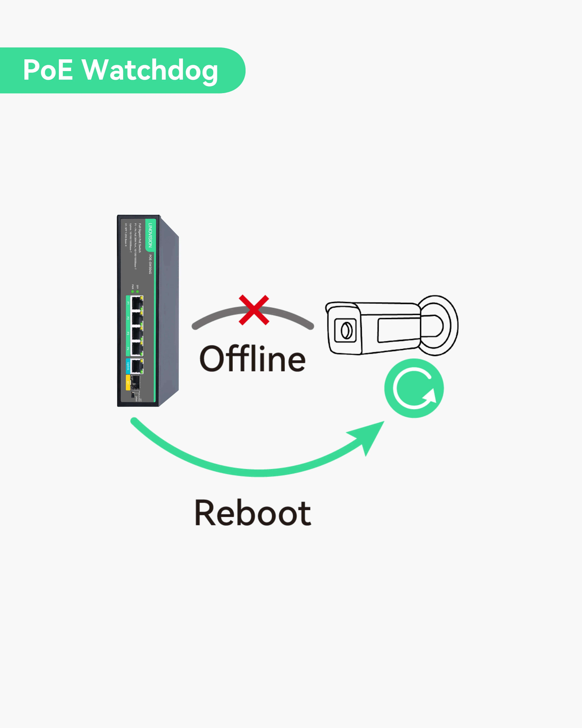The image size is (582, 728).
Task: Click the green SFP LED indicator
Action: [x=137, y=291]
